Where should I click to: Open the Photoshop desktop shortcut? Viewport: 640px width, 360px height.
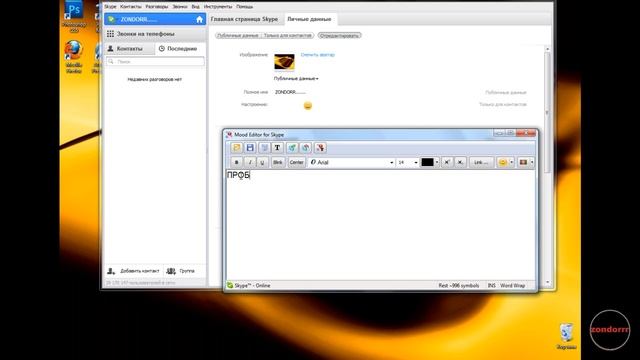[74, 16]
